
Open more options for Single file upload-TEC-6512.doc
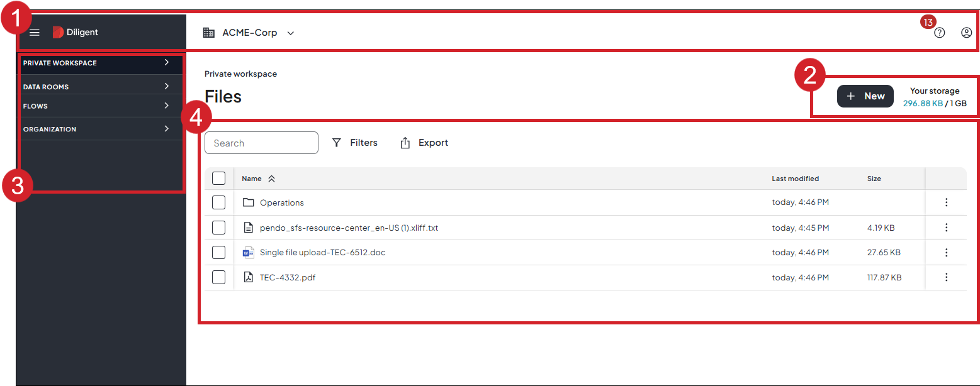tap(945, 252)
